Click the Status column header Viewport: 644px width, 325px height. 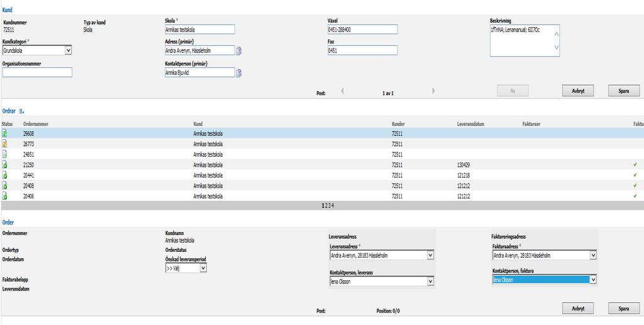point(8,124)
